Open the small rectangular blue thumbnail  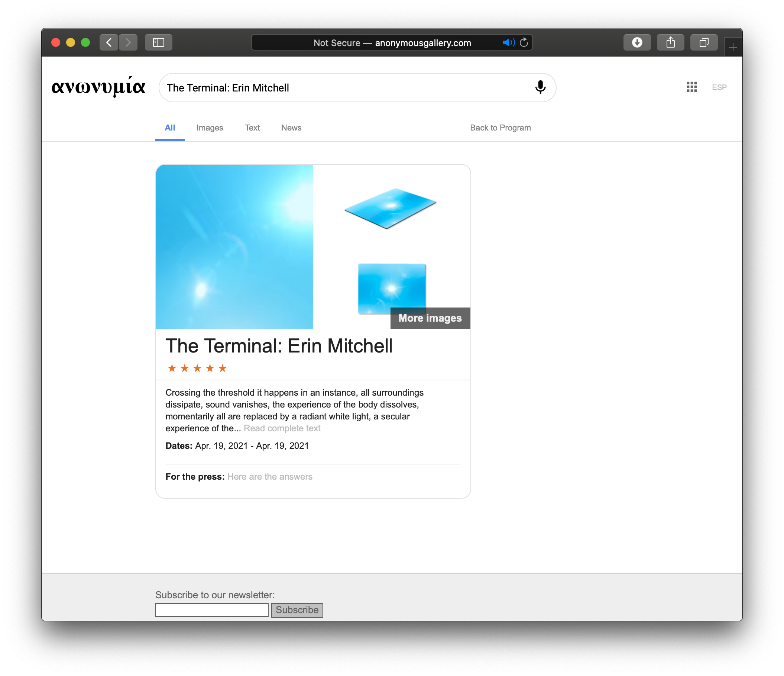[x=392, y=289]
